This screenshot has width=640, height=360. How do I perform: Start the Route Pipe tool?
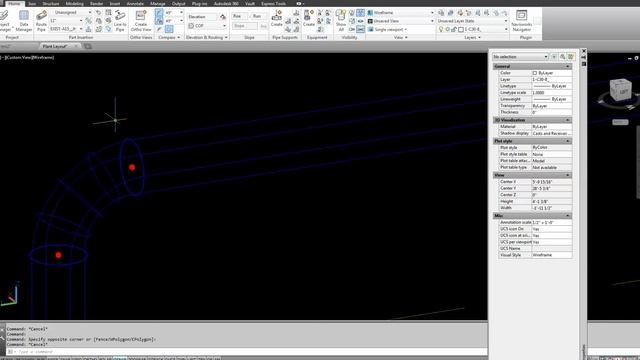coord(41,21)
